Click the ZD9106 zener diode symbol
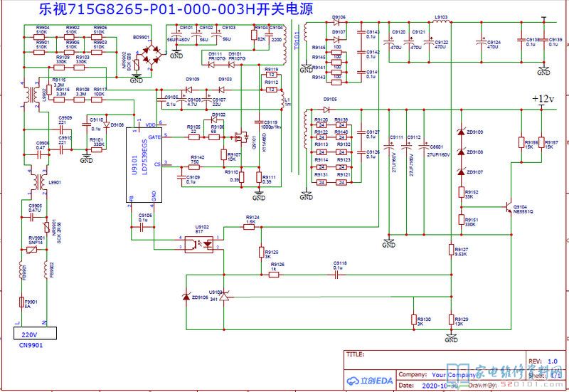Viewport: 569px width, 392px height. pyautogui.click(x=186, y=297)
